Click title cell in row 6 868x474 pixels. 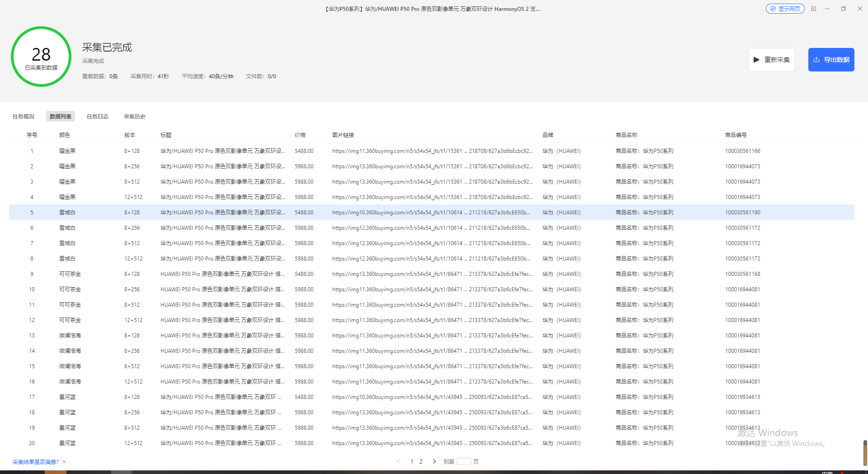point(223,228)
